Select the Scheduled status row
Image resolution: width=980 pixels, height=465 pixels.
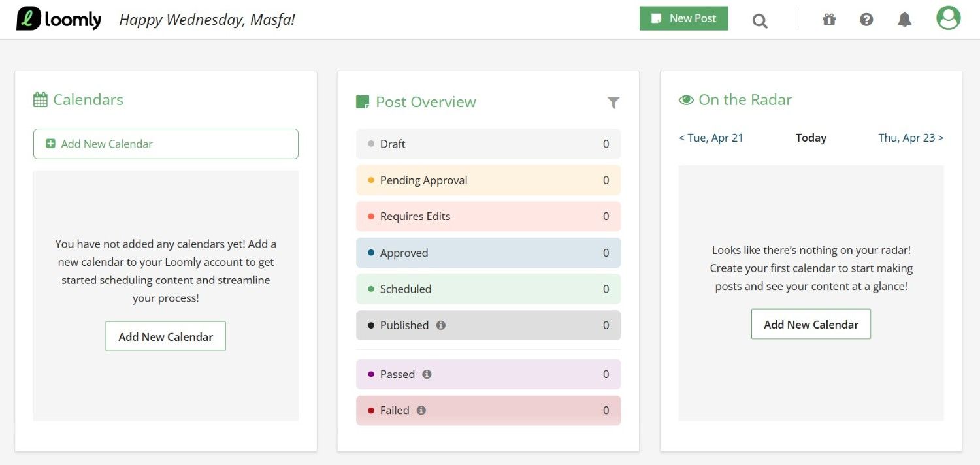488,289
